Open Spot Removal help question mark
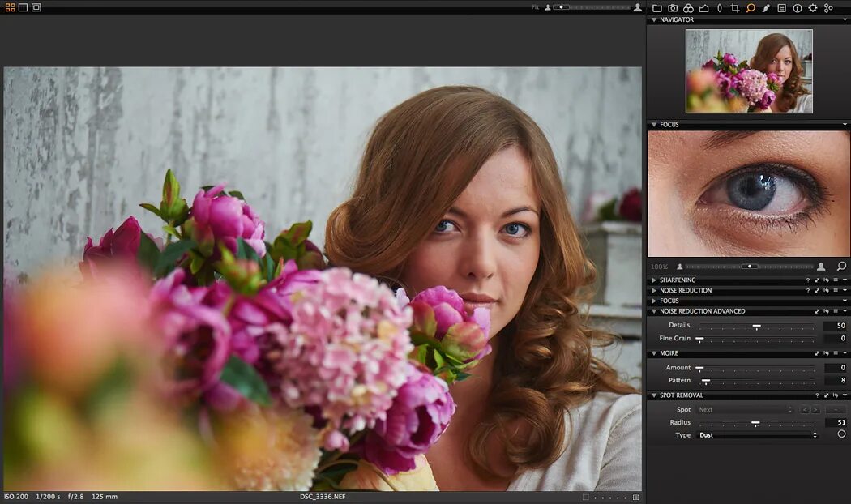 click(817, 395)
